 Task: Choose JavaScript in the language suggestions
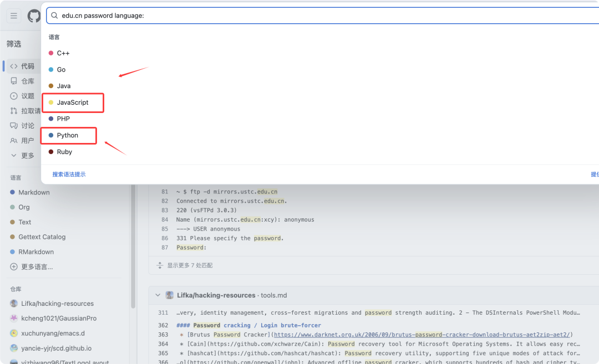tap(73, 102)
